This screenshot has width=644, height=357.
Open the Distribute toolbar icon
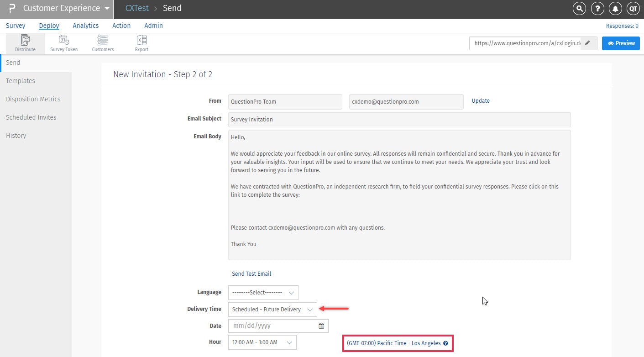click(25, 43)
